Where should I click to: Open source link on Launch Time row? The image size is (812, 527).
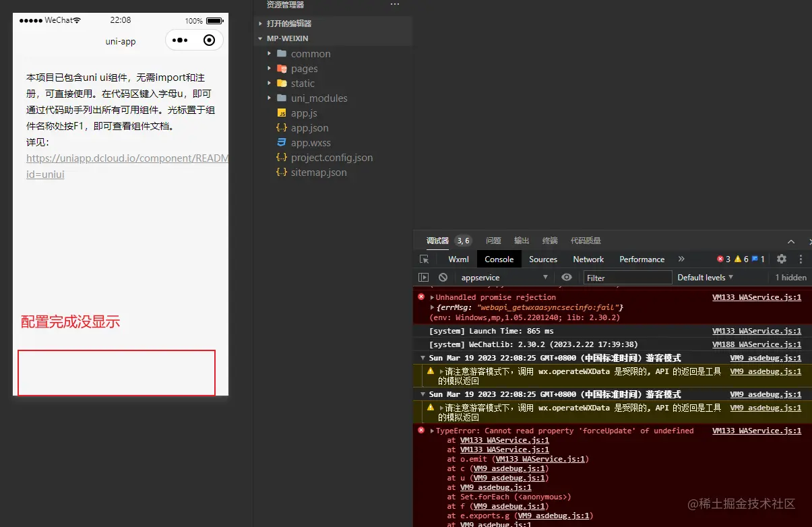coord(757,331)
